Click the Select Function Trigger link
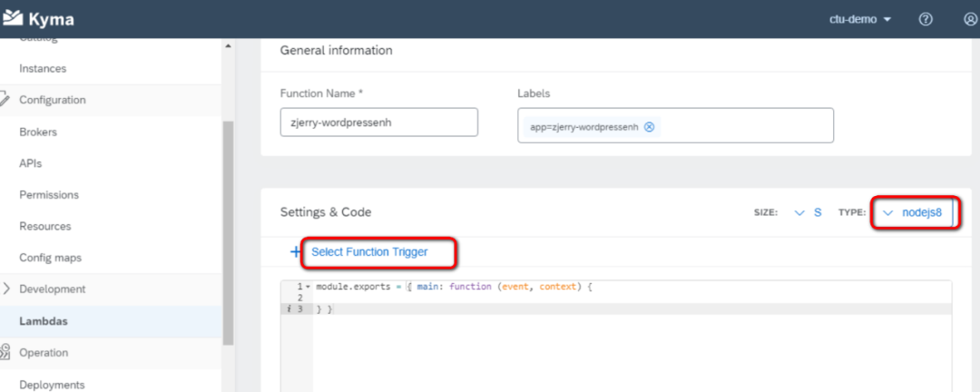This screenshot has width=980, height=392. (x=369, y=251)
